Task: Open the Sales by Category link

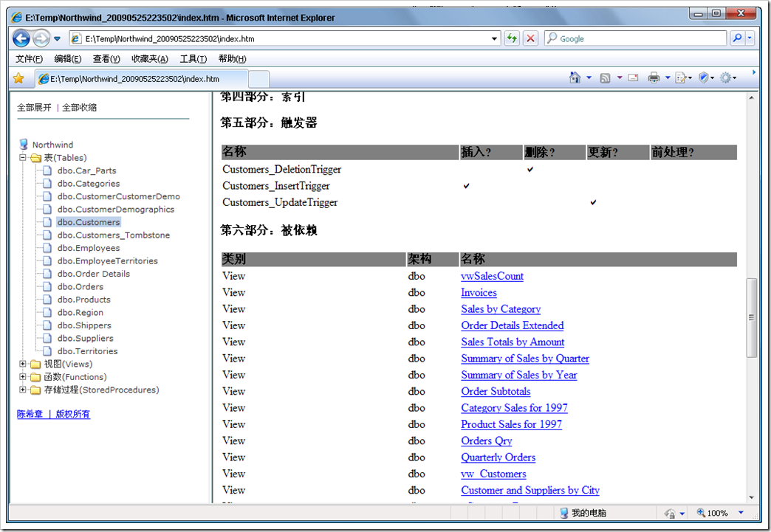Action: click(501, 309)
